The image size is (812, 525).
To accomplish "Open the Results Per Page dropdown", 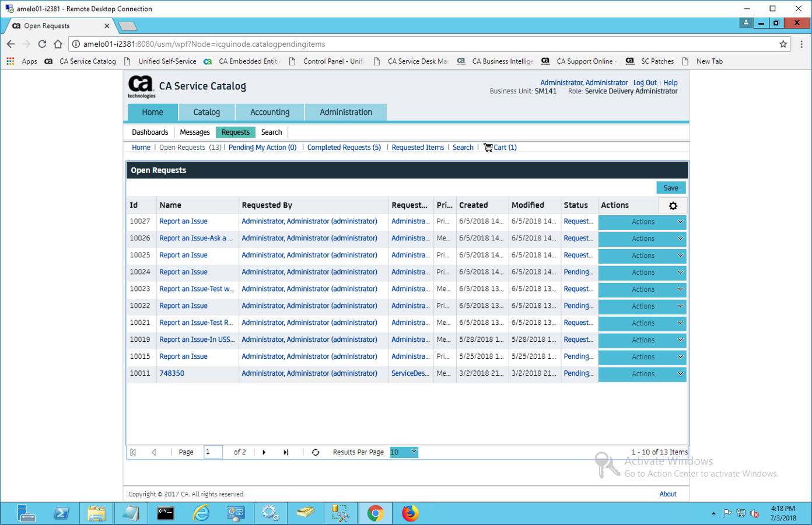I will point(404,452).
